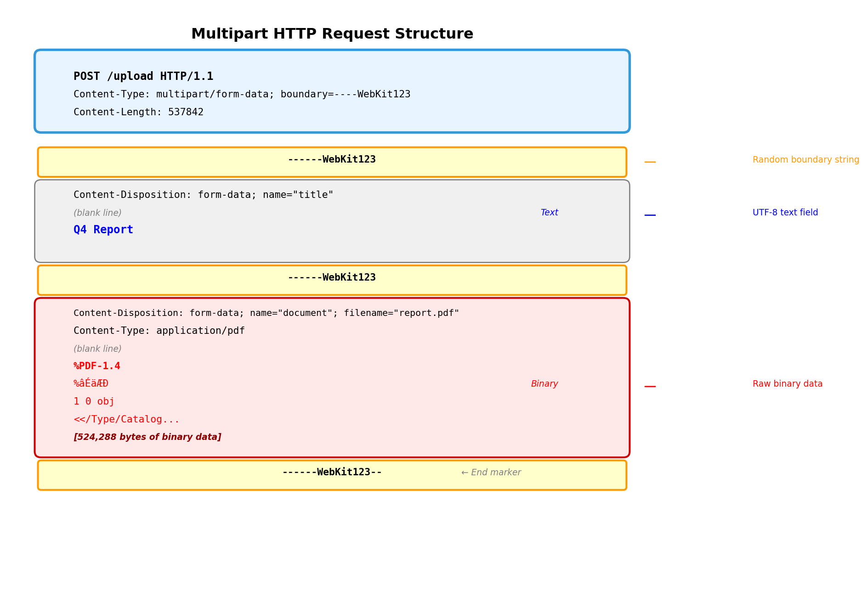Click the italic 'Text' label
Image resolution: width=868 pixels, height=608 pixels.
tap(549, 213)
